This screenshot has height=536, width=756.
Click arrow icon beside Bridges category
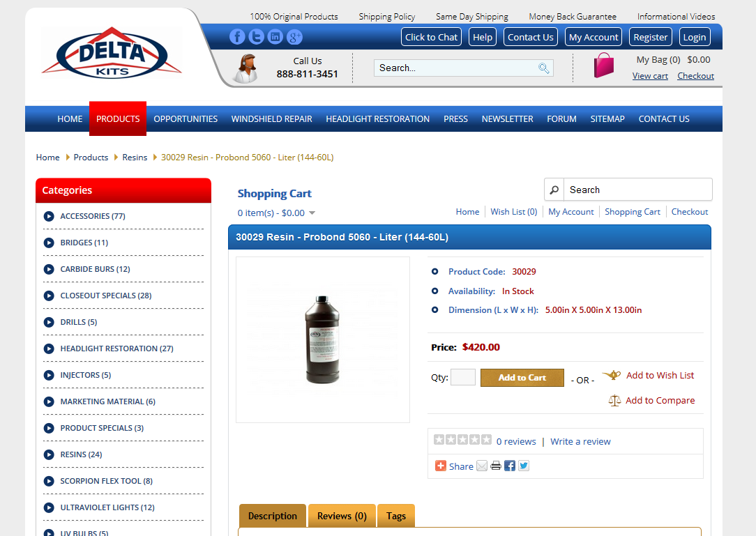(49, 243)
